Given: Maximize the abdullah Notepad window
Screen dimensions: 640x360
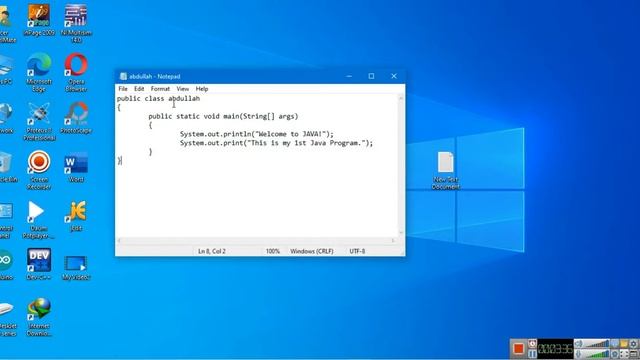Looking at the screenshot, I should point(371,76).
